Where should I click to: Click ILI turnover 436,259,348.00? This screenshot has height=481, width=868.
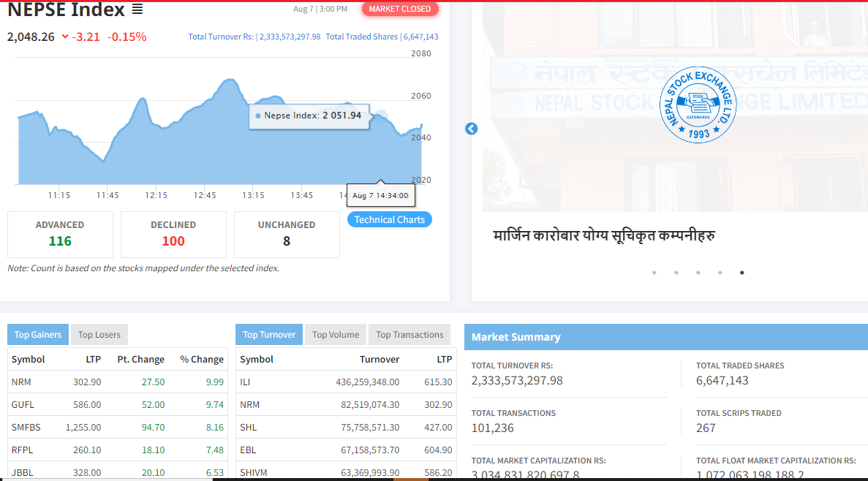click(368, 382)
